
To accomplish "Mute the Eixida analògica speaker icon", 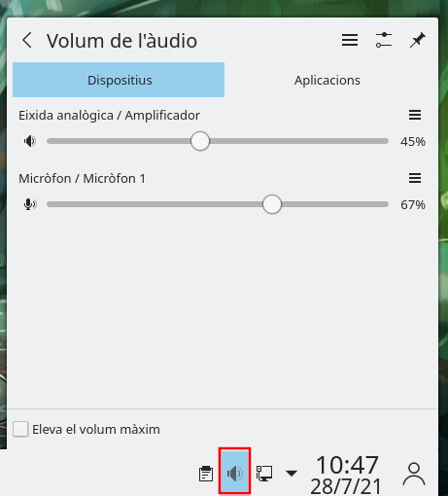I will coord(30,141).
